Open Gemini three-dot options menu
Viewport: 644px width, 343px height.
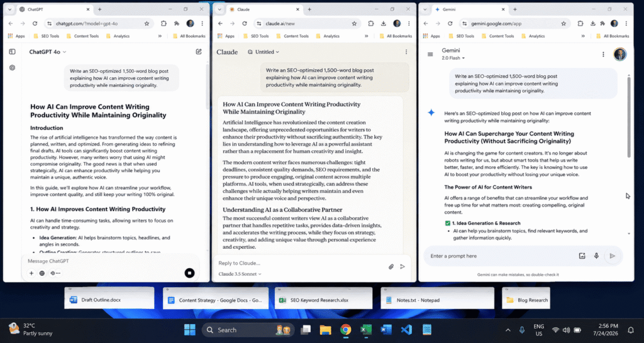[603, 54]
